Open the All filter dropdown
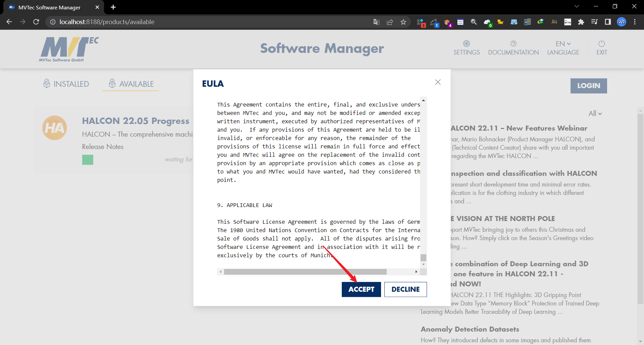This screenshot has height=345, width=644. (x=595, y=114)
